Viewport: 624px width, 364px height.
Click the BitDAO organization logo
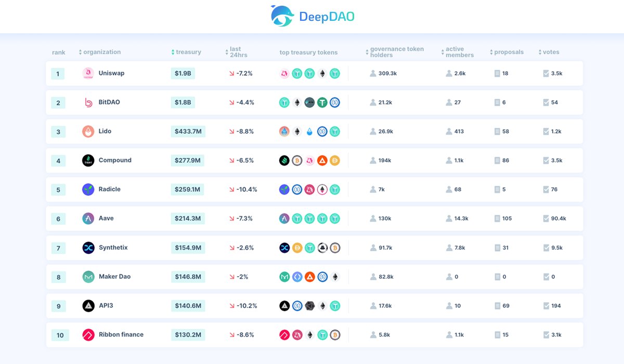point(88,102)
